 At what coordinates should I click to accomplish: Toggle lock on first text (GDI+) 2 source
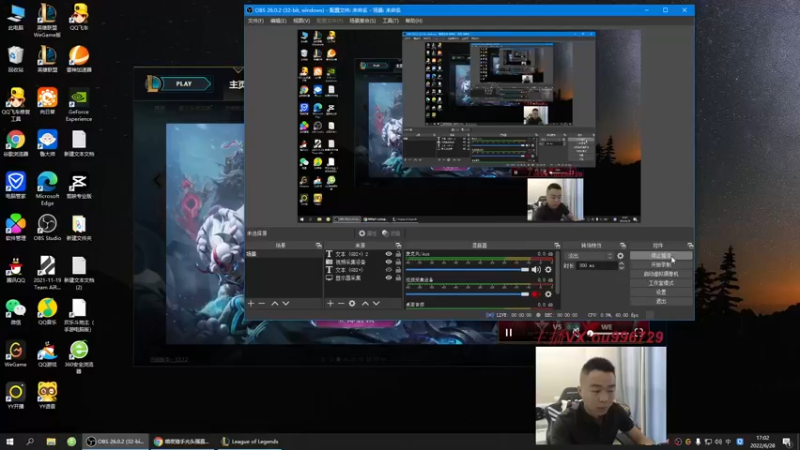tap(398, 254)
